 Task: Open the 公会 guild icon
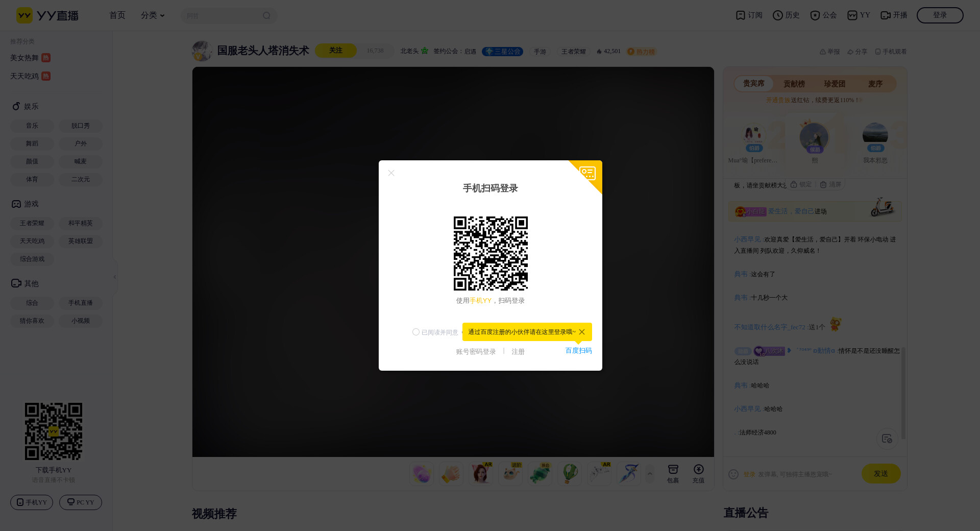click(815, 15)
